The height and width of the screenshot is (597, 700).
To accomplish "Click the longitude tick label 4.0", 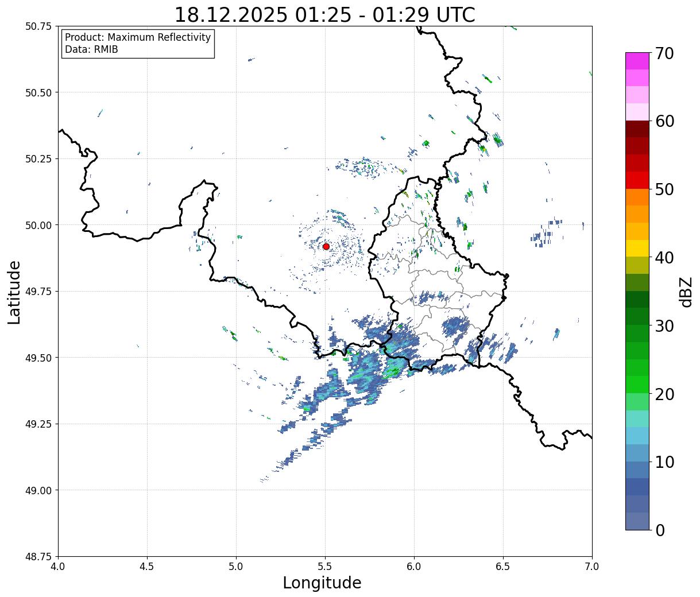I will point(58,567).
